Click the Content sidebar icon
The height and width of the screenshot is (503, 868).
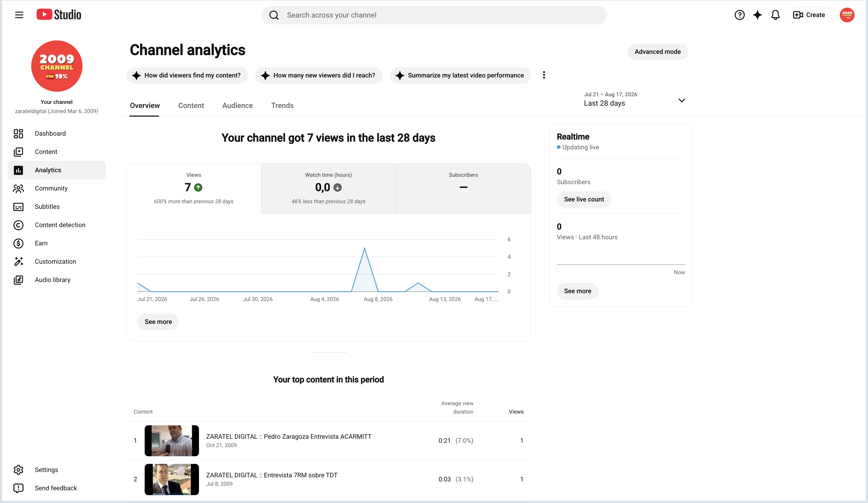tap(18, 152)
